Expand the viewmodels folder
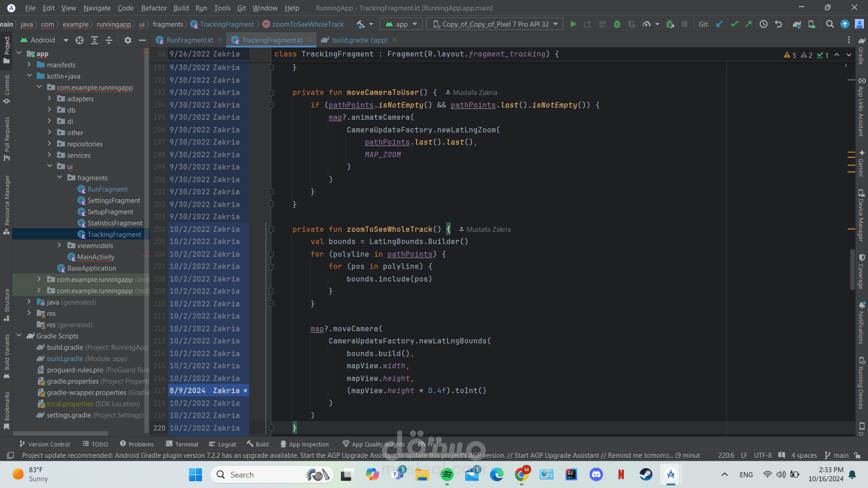868x488 pixels. [59, 245]
